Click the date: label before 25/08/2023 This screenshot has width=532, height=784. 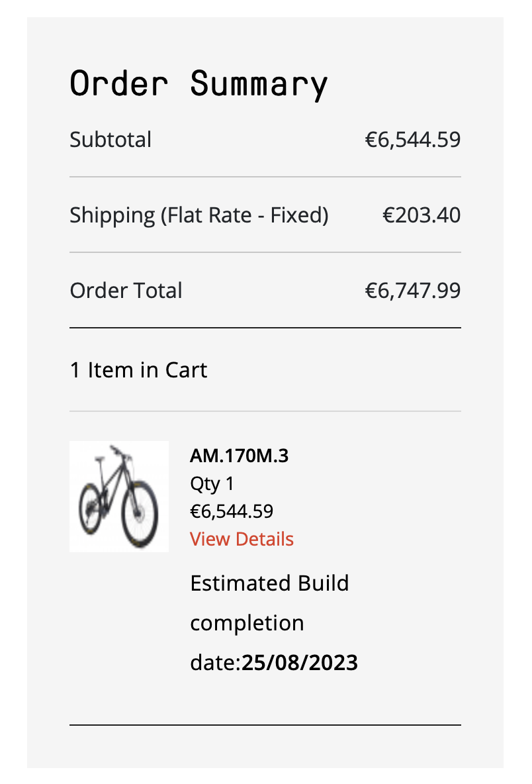(x=215, y=663)
